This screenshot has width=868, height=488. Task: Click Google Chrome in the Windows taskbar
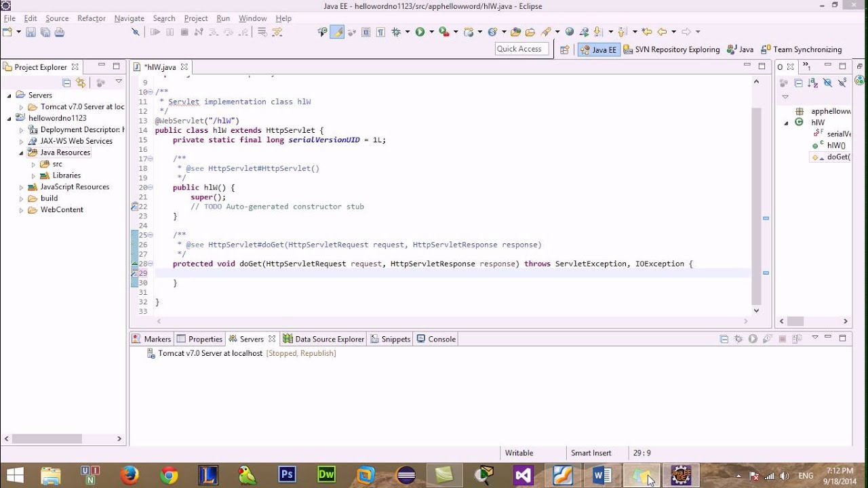169,475
